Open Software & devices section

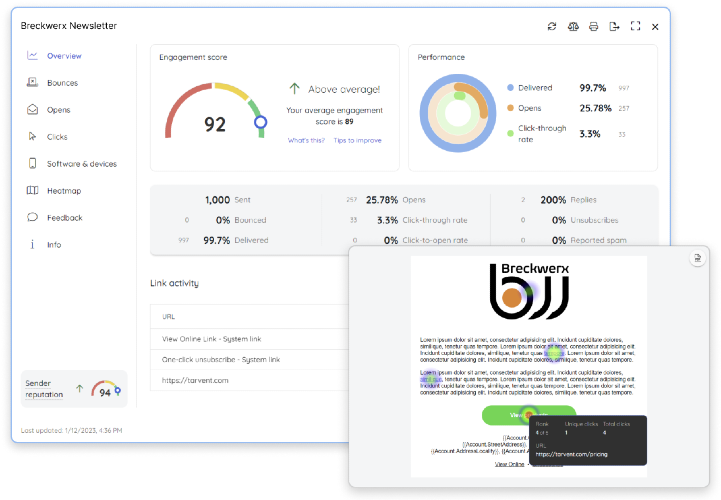[x=82, y=164]
